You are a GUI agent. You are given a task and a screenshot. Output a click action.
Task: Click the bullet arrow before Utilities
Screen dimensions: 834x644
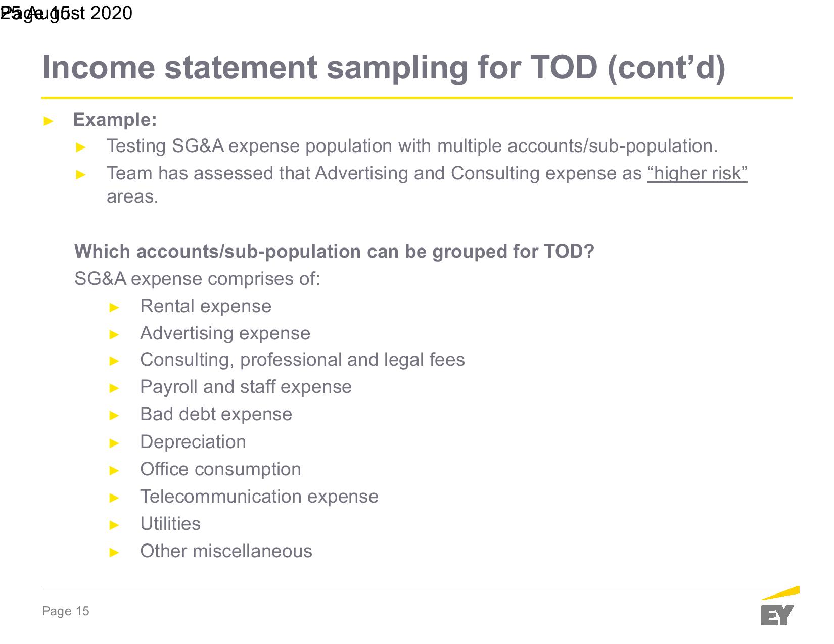(x=115, y=525)
